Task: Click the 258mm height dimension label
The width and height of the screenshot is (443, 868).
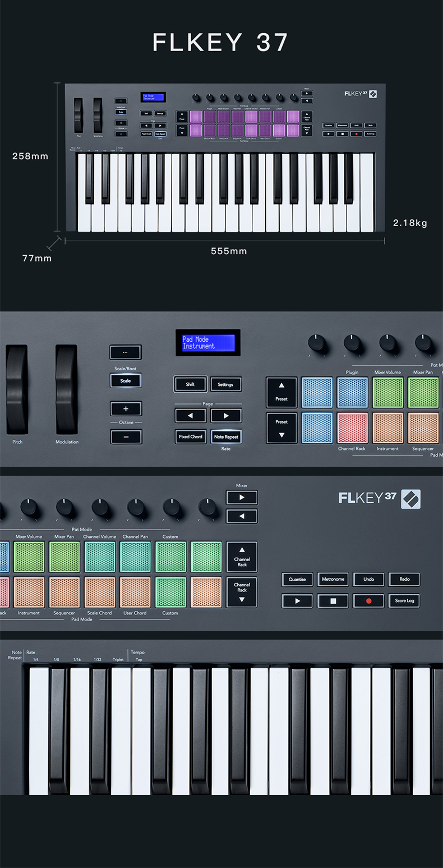Action: click(x=30, y=156)
